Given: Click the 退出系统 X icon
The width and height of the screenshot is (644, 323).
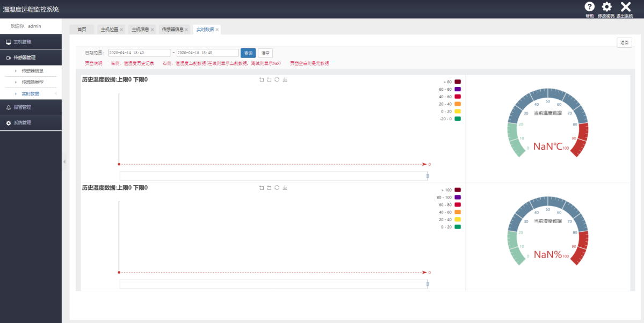Looking at the screenshot, I should point(625,7).
